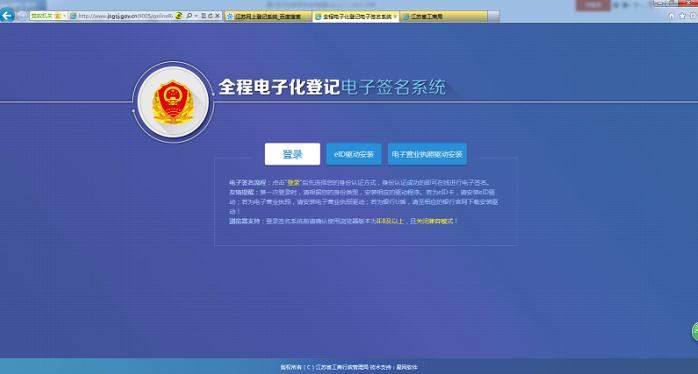Click the stop X icon in address bar
Image resolution: width=698 pixels, height=374 pixels.
[x=217, y=16]
